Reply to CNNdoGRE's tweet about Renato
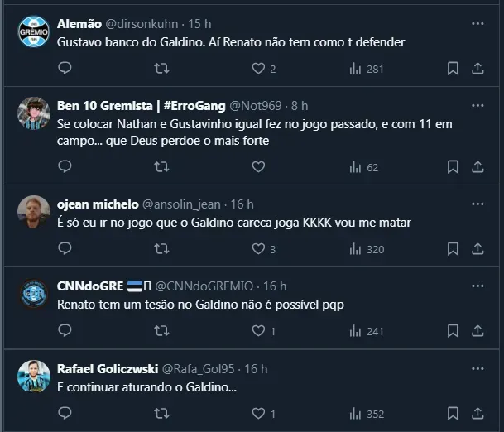The height and width of the screenshot is (432, 504). click(65, 331)
